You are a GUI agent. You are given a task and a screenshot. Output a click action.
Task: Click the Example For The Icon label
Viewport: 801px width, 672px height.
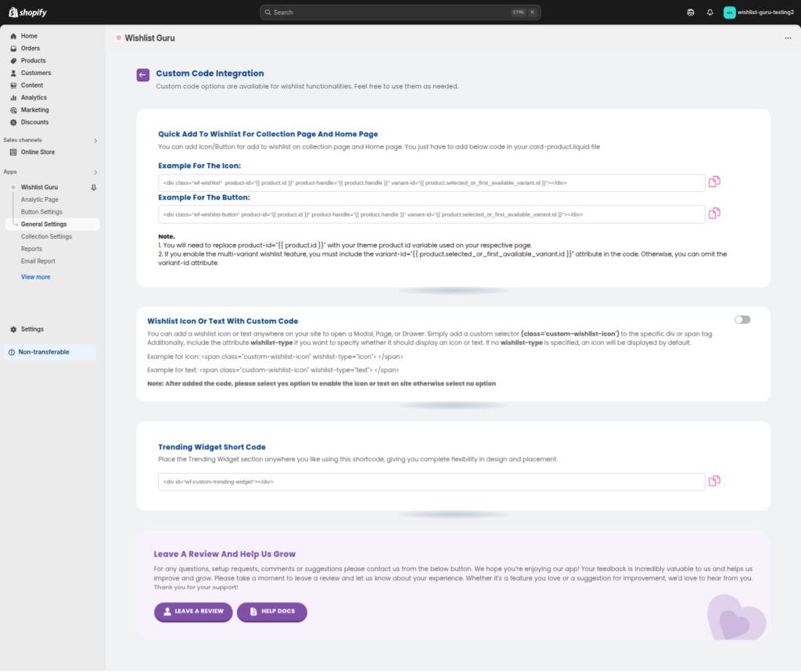(199, 166)
